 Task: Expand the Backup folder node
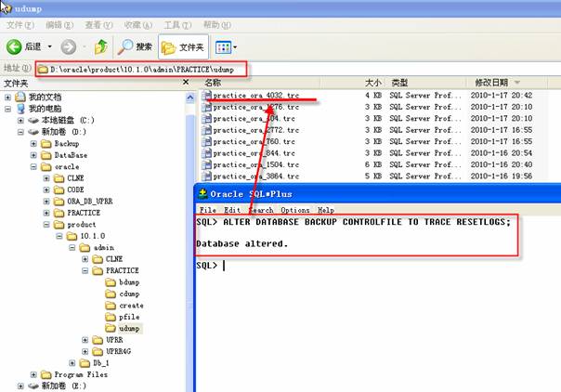33,144
